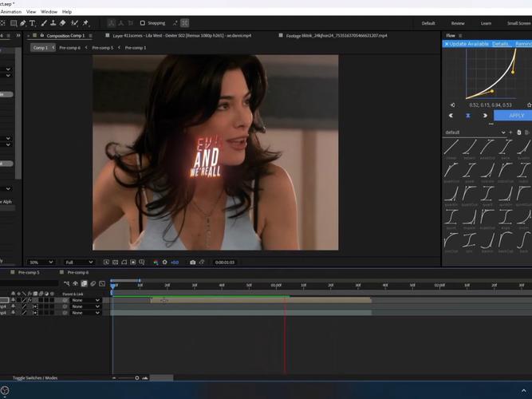Select the Pen tool

(x=23, y=23)
